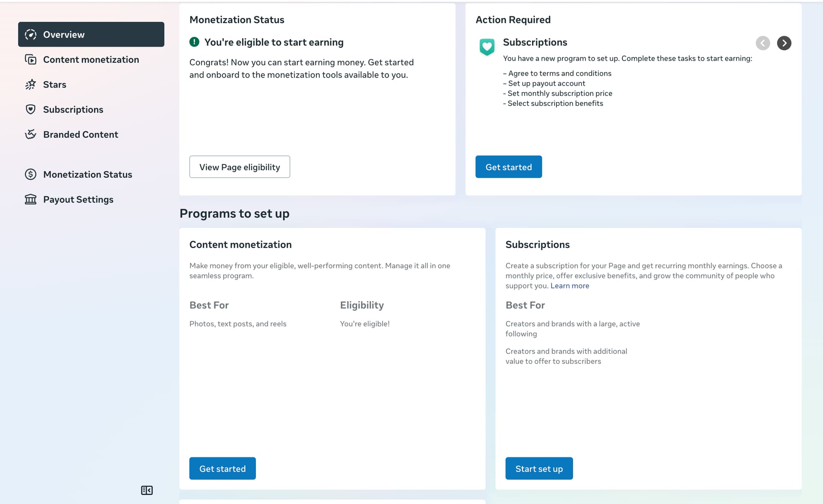Open Content monetization menu item
823x504 pixels.
[x=91, y=60]
